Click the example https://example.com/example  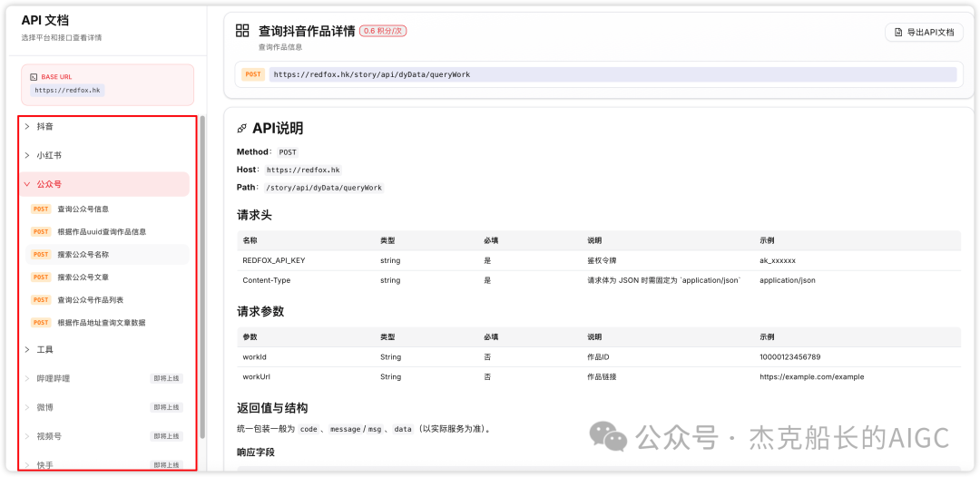pos(812,377)
